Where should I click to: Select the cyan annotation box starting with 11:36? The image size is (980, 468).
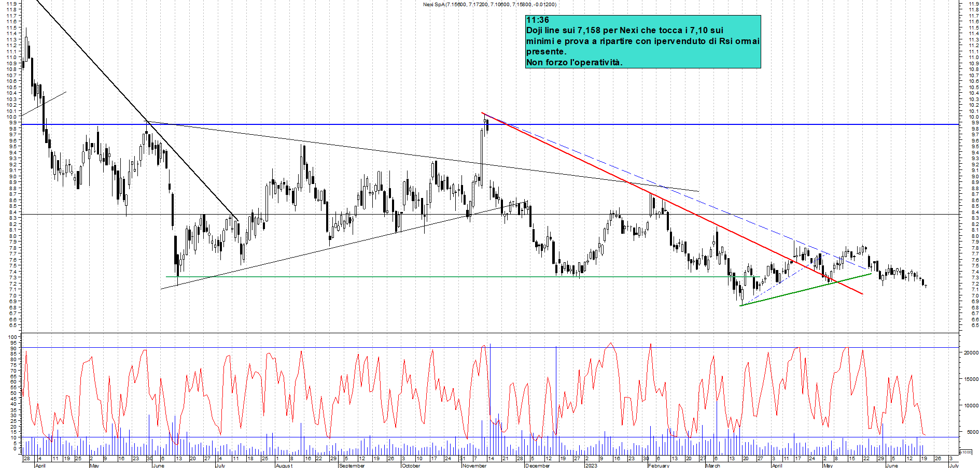tap(643, 41)
